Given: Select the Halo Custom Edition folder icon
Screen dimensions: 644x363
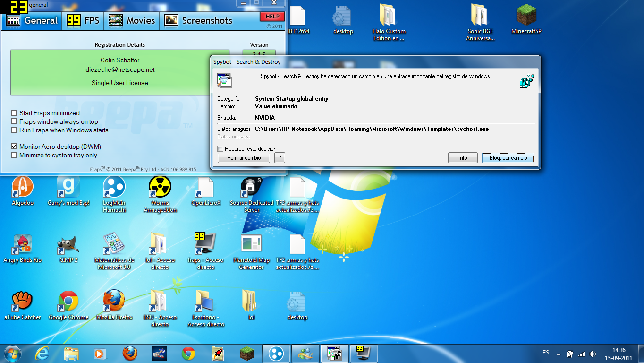Looking at the screenshot, I should (389, 22).
